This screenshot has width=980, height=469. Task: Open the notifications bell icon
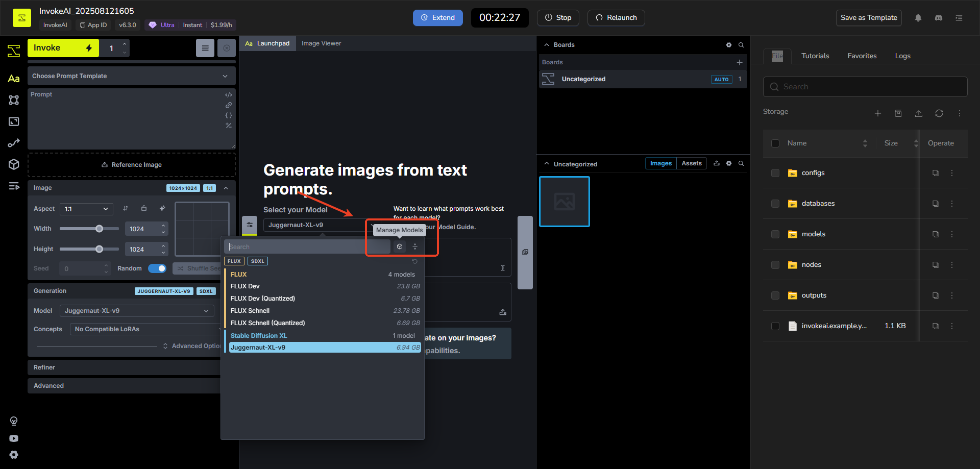pyautogui.click(x=918, y=18)
